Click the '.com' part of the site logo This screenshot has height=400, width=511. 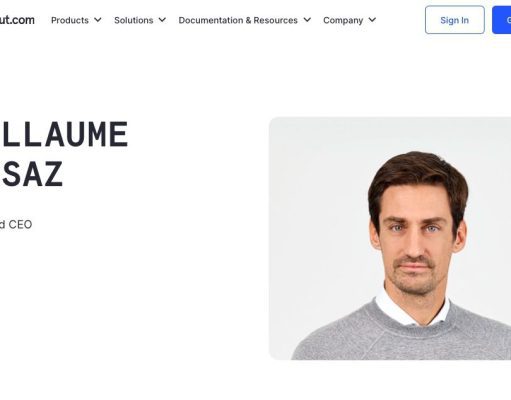coord(21,20)
